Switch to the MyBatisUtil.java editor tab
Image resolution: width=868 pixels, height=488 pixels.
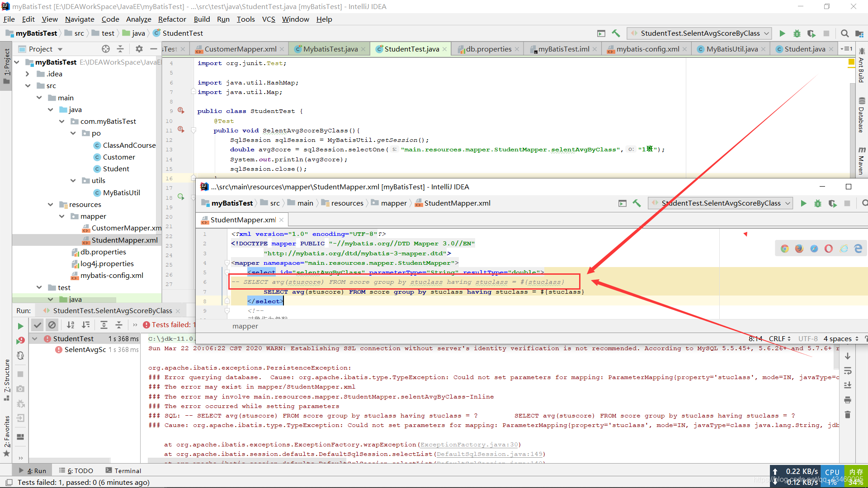(731, 49)
